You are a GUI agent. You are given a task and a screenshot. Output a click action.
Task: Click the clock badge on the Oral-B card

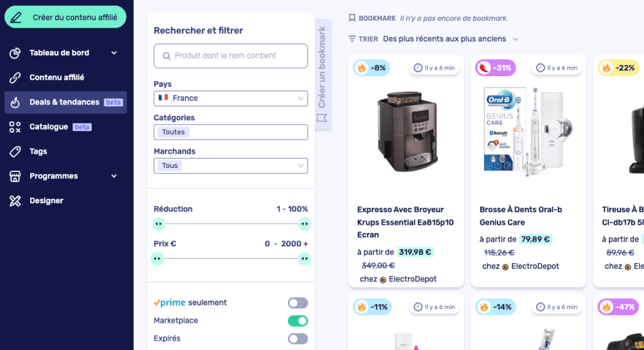(x=557, y=68)
